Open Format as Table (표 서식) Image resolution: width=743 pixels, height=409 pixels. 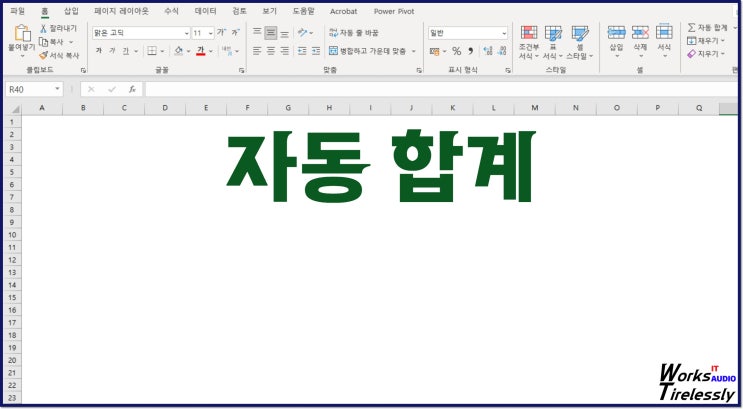(x=553, y=42)
